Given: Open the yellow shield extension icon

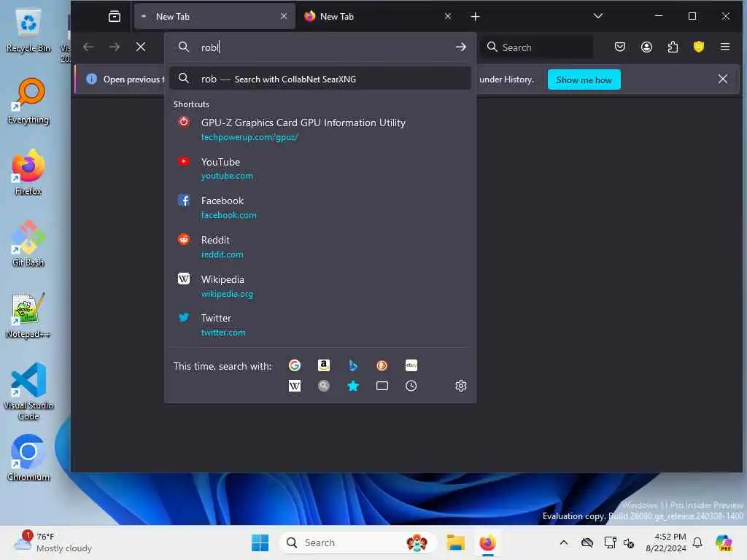Looking at the screenshot, I should [699, 47].
